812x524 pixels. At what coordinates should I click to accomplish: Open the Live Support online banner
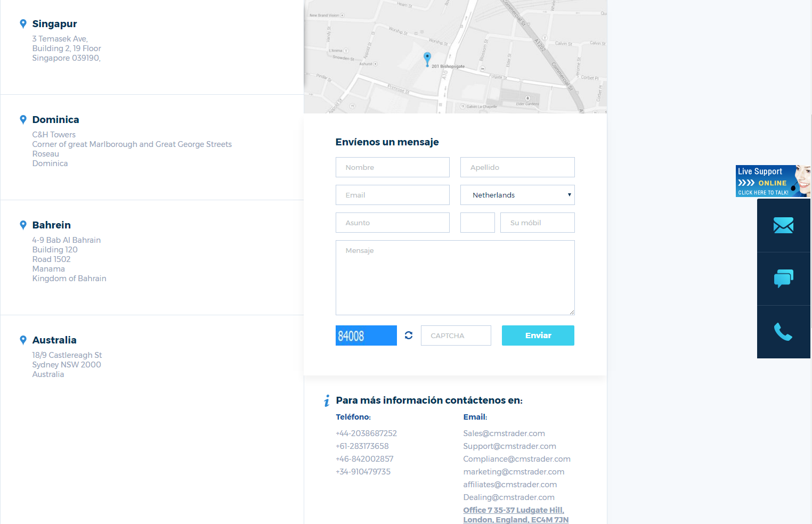pyautogui.click(x=773, y=181)
